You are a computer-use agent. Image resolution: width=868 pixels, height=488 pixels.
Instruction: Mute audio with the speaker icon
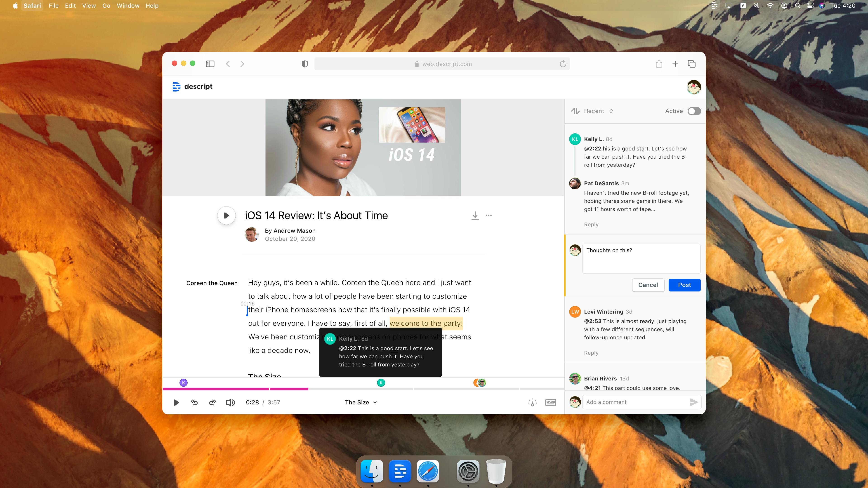tap(231, 402)
